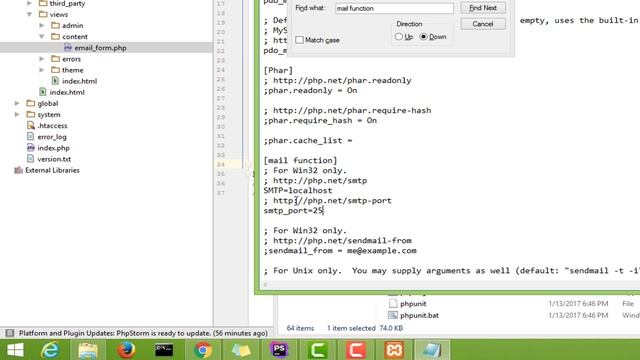Click the status bar tool window icon
This screenshot has width=640, height=360.
[x=10, y=333]
